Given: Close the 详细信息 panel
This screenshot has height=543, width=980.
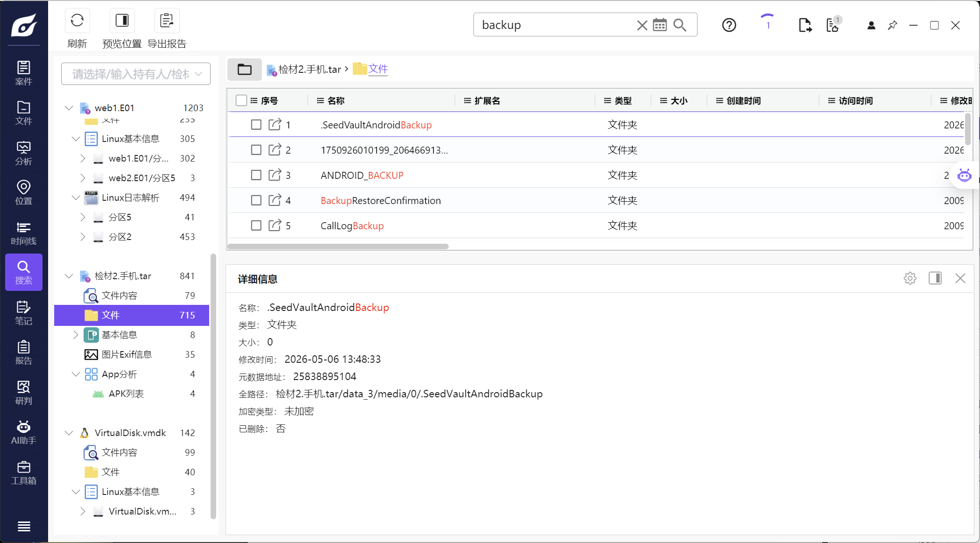Looking at the screenshot, I should tap(960, 278).
